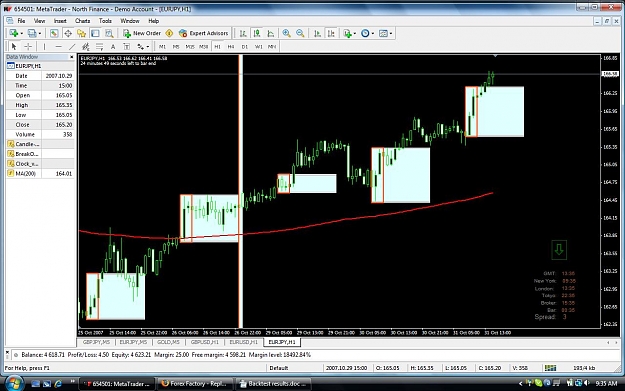Pick the Equidistant Channel tool
Viewport: 625px width, 391px height.
pyautogui.click(x=85, y=47)
